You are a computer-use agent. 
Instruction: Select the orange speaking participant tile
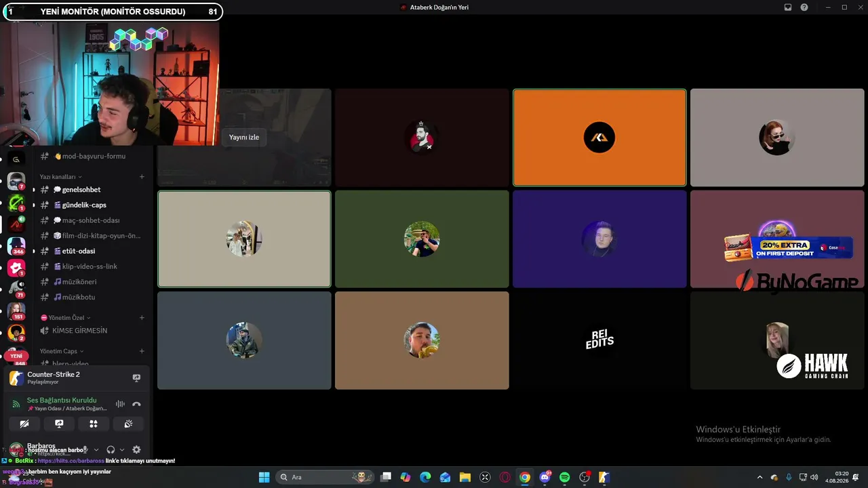599,138
